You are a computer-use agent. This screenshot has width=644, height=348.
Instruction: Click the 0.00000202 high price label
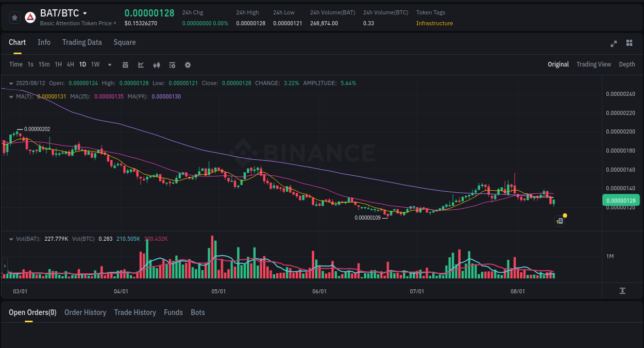[x=37, y=129]
